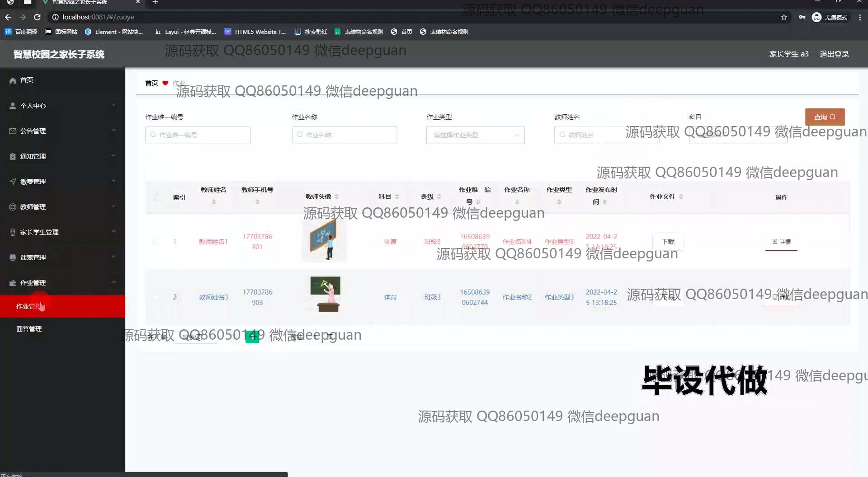
Task: Bookmark this page with star icon
Action: coord(783,17)
